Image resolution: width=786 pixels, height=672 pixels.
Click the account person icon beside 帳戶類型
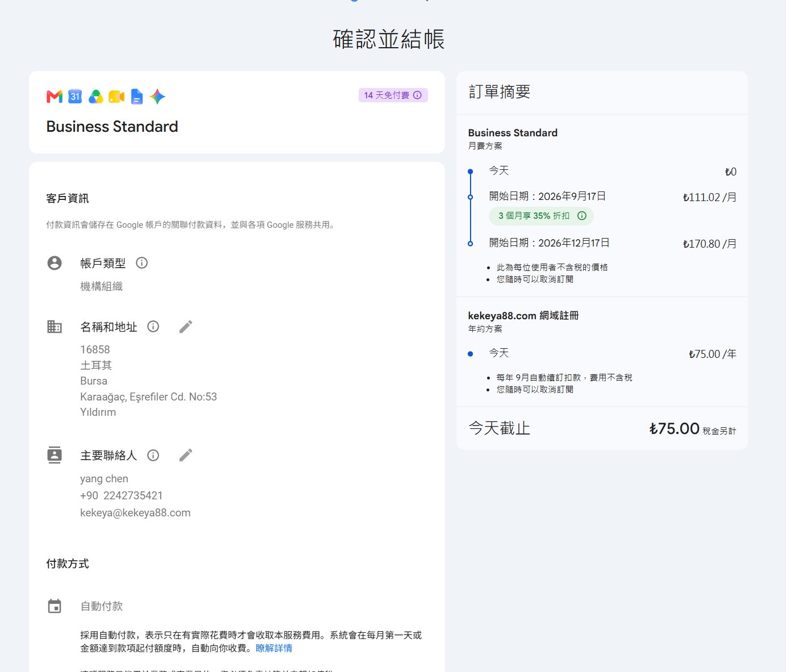click(x=55, y=263)
